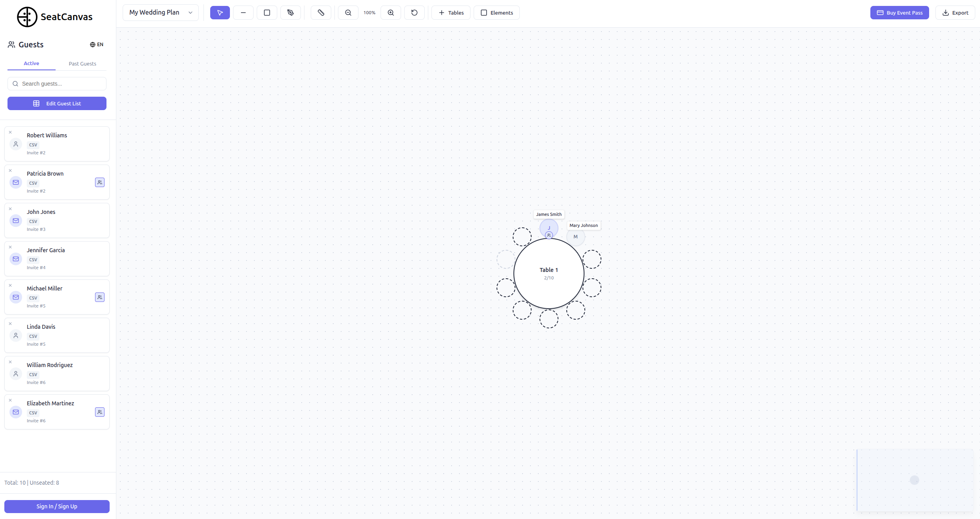Select the line drawing tool
This screenshot has width=980, height=519.
pos(243,13)
